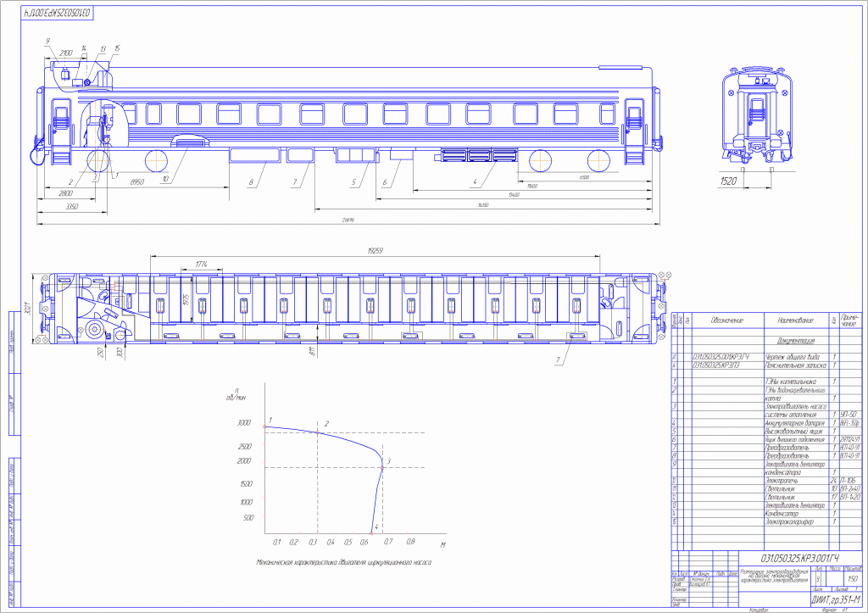Click the "8950" dimension under the side view
The image size is (868, 613).
[136, 182]
